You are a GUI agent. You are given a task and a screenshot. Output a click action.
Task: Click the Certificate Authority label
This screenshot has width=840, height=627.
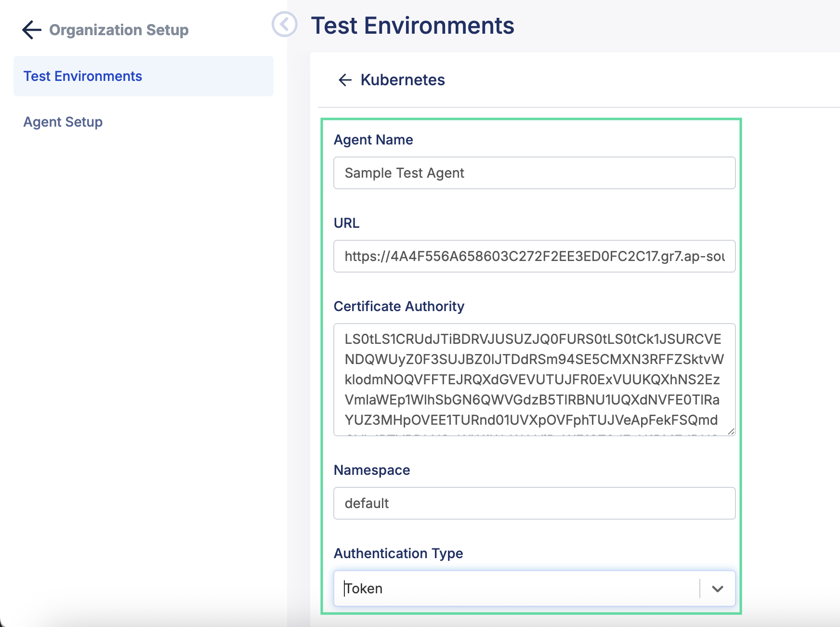tap(399, 306)
